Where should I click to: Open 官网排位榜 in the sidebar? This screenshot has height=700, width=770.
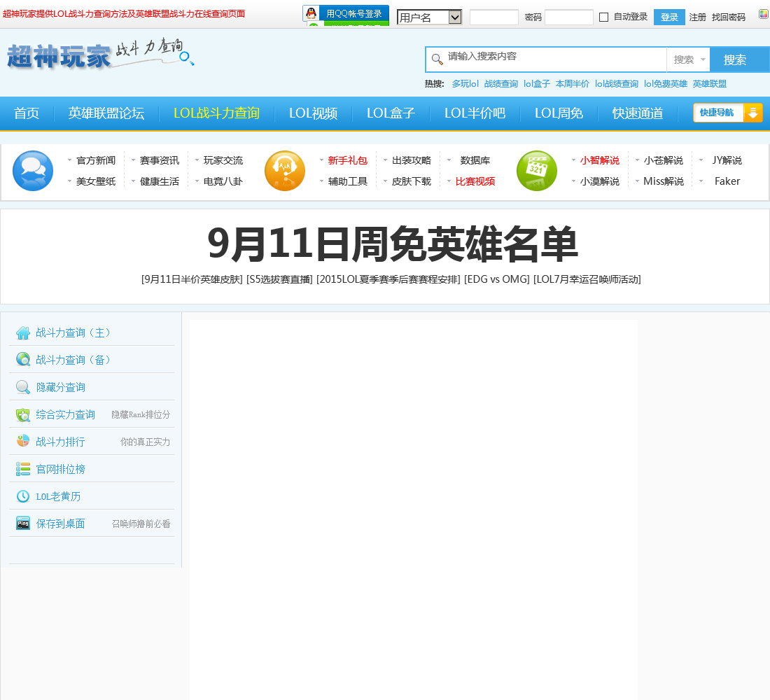61,469
